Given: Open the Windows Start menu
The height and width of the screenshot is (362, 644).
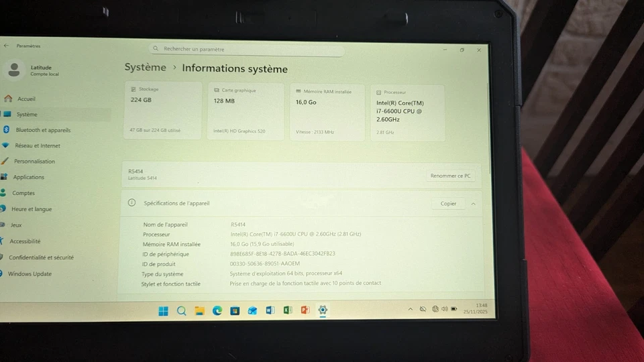Looking at the screenshot, I should point(164,311).
